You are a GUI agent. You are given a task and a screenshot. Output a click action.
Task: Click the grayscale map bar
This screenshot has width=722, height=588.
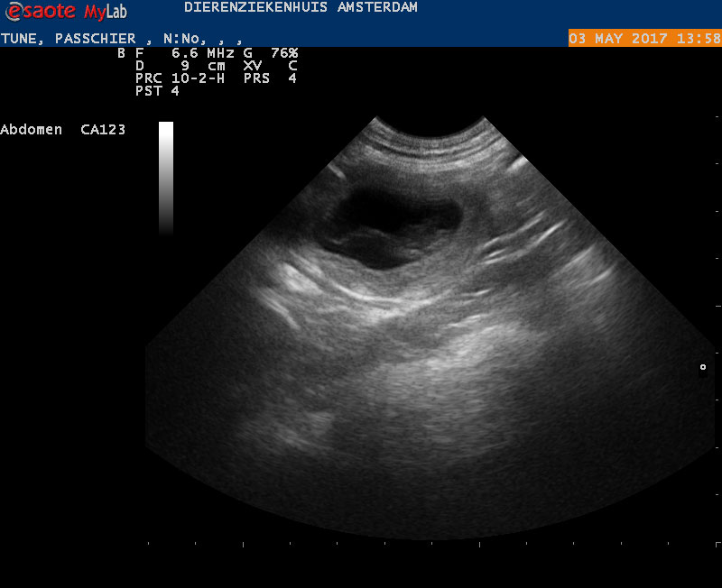166,179
